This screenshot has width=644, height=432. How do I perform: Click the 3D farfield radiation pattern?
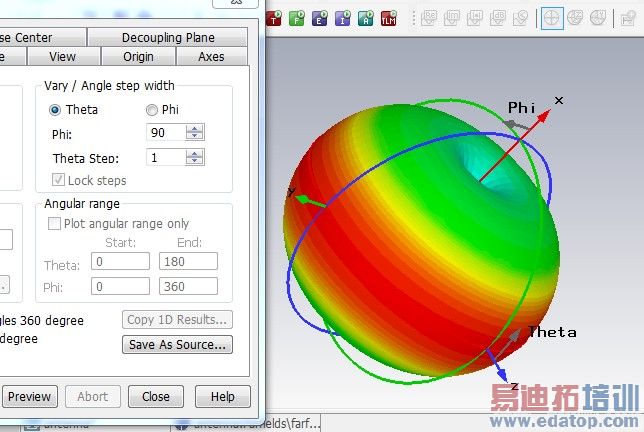[x=421, y=240]
